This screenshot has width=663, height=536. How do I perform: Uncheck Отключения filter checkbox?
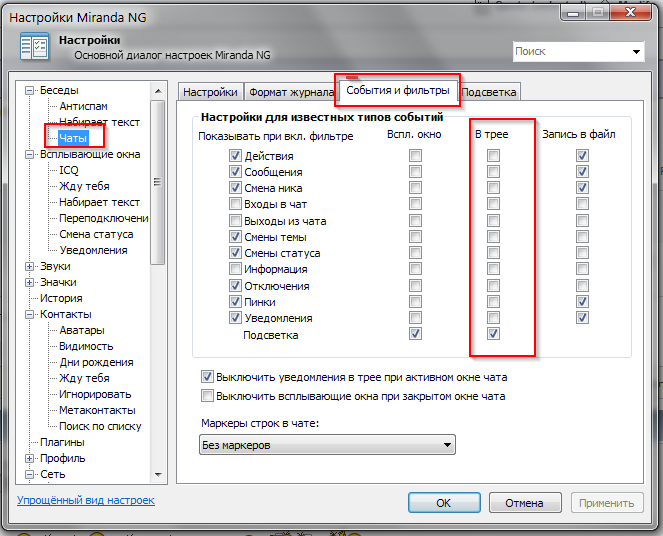click(235, 286)
